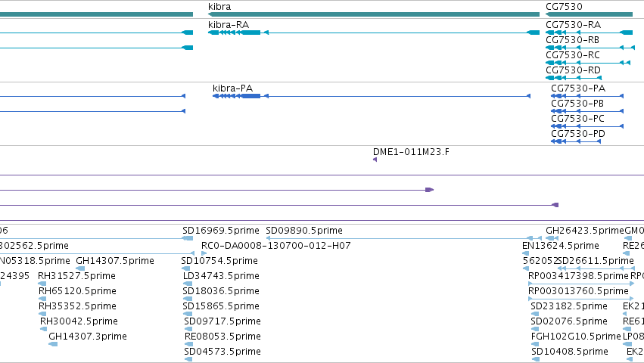This screenshot has height=363, width=644.
Task: Select the SD09717.5prime EST label
Action: [222, 321]
